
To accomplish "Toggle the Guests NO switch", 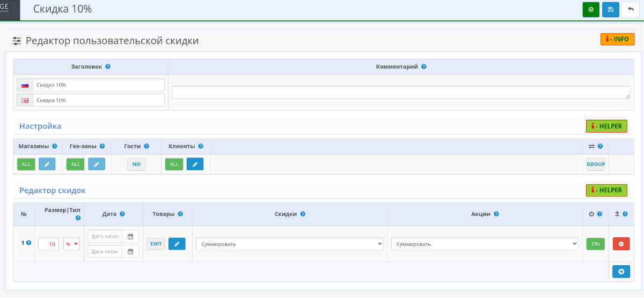I will (136, 164).
